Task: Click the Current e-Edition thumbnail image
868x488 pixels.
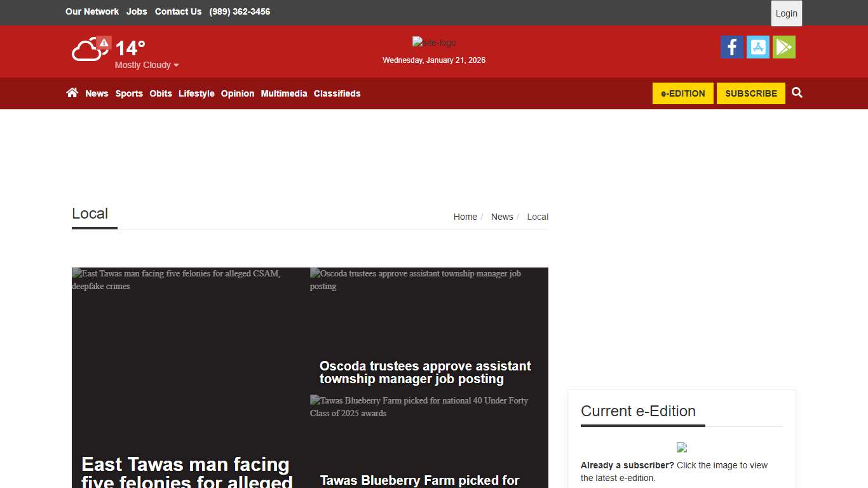Action: click(x=681, y=447)
